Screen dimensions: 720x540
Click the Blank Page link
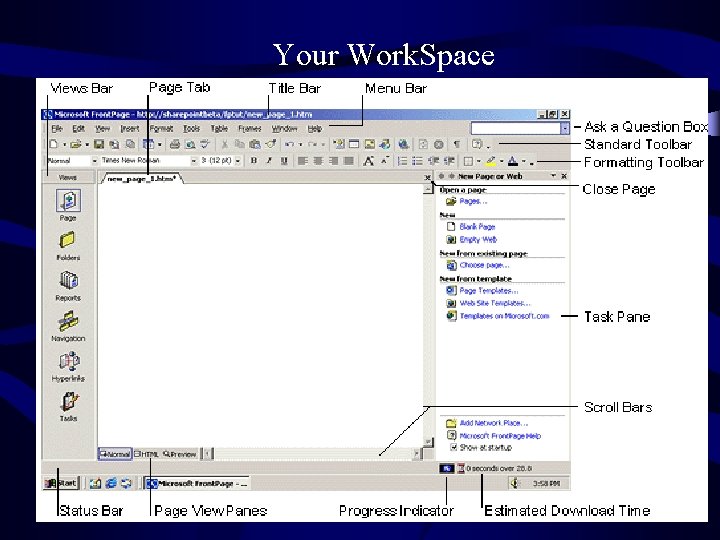pyautogui.click(x=477, y=227)
